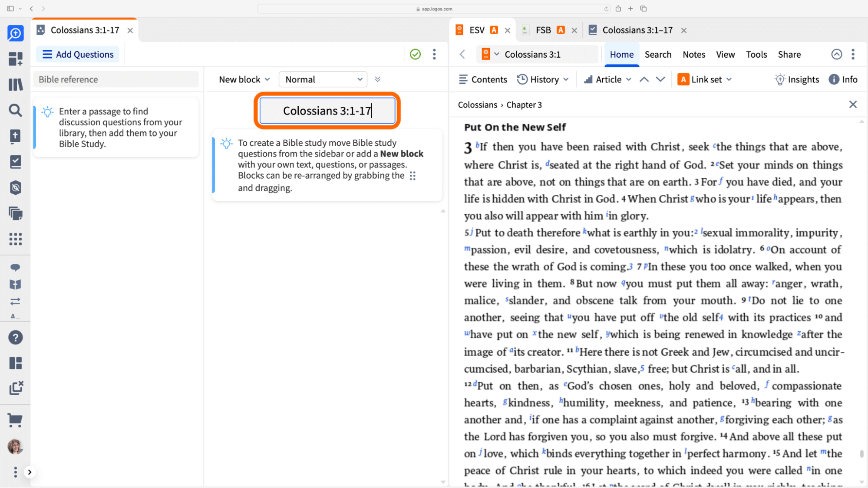Click the Colossians 3:1 reference box
This screenshot has width=868, height=488.
tap(549, 54)
